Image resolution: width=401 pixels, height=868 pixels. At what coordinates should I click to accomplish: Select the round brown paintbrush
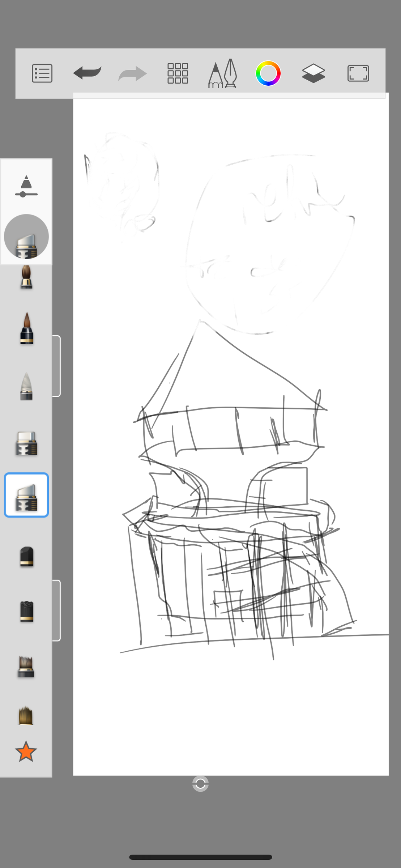26,277
